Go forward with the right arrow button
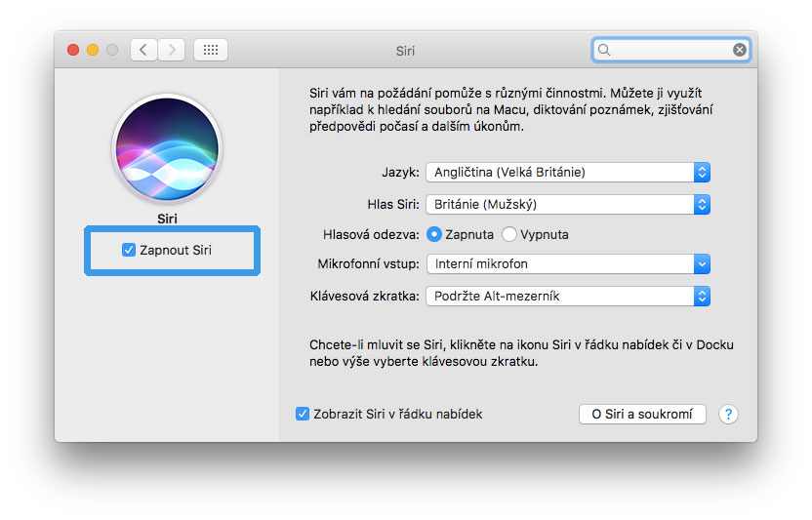This screenshot has width=812, height=520. point(171,50)
